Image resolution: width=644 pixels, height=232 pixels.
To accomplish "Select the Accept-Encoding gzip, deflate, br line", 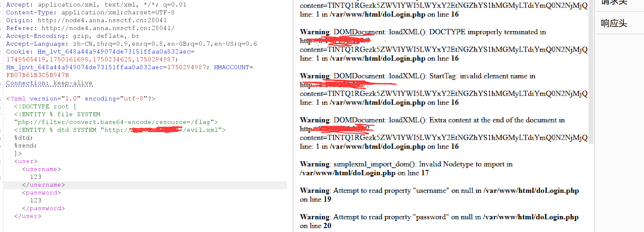I will point(73,36).
